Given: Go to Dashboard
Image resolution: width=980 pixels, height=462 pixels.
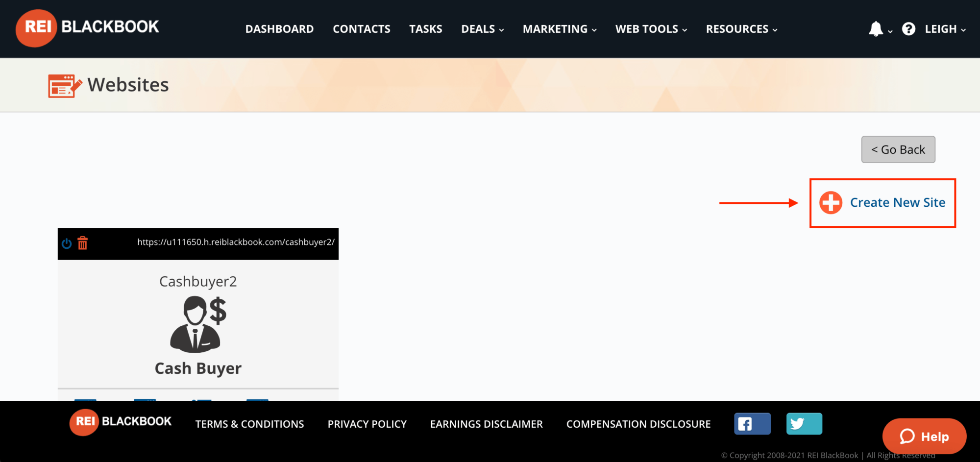Looking at the screenshot, I should coord(279,29).
